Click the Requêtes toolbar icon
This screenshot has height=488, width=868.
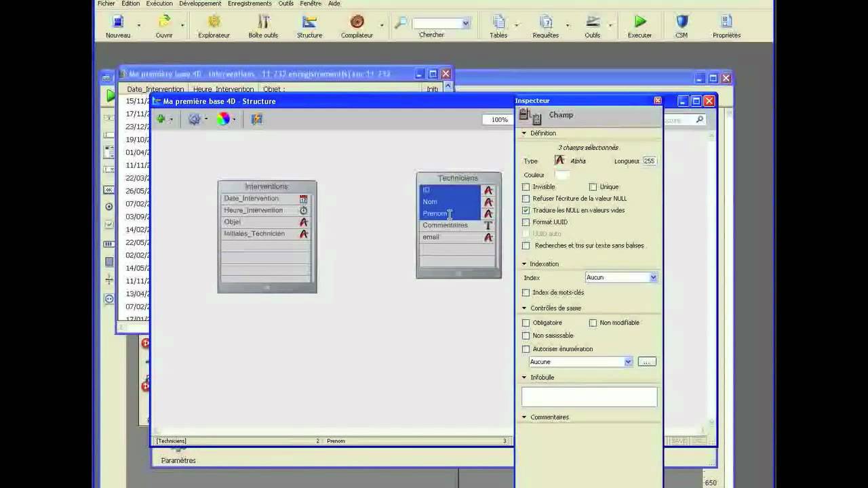546,22
